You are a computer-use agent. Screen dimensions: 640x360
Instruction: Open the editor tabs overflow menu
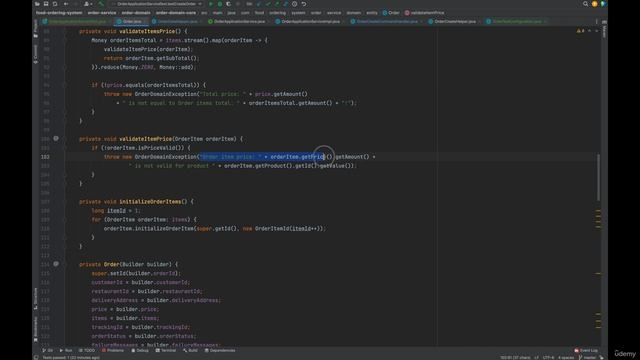click(596, 22)
